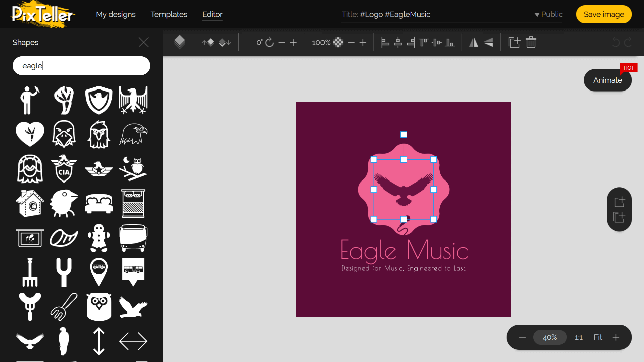Click the Duplicate layer icon in the toolbar

(x=514, y=42)
